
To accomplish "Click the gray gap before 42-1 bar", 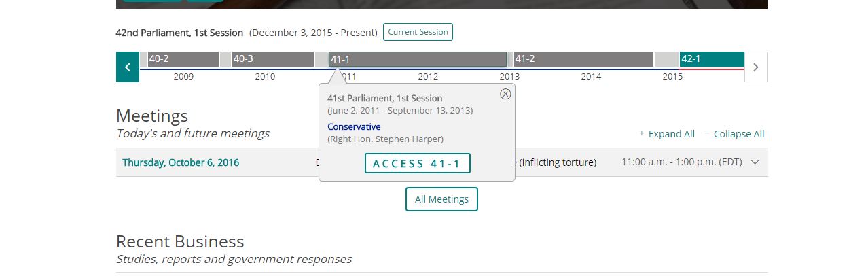I will 666,59.
